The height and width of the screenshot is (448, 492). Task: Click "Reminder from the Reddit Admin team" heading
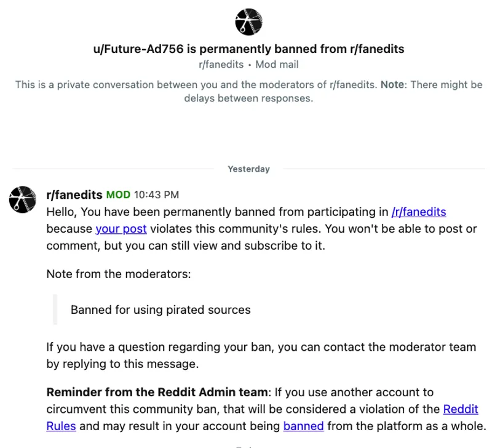coord(157,392)
